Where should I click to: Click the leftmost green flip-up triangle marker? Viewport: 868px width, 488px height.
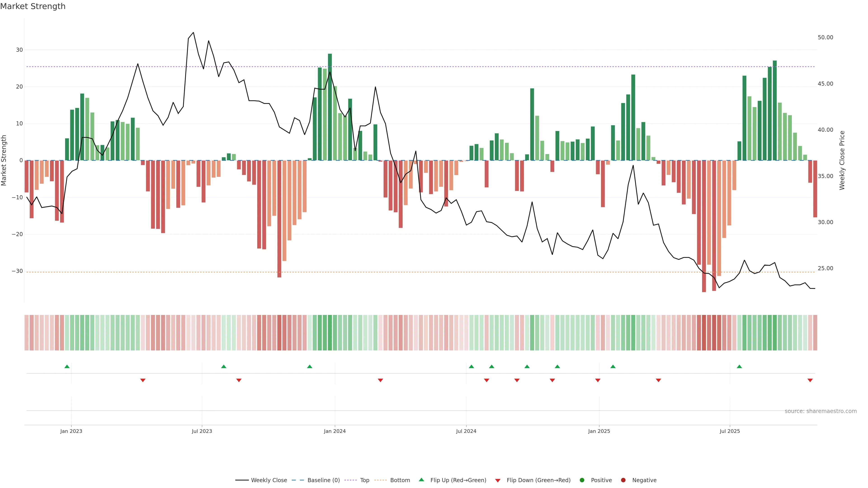[x=67, y=366]
